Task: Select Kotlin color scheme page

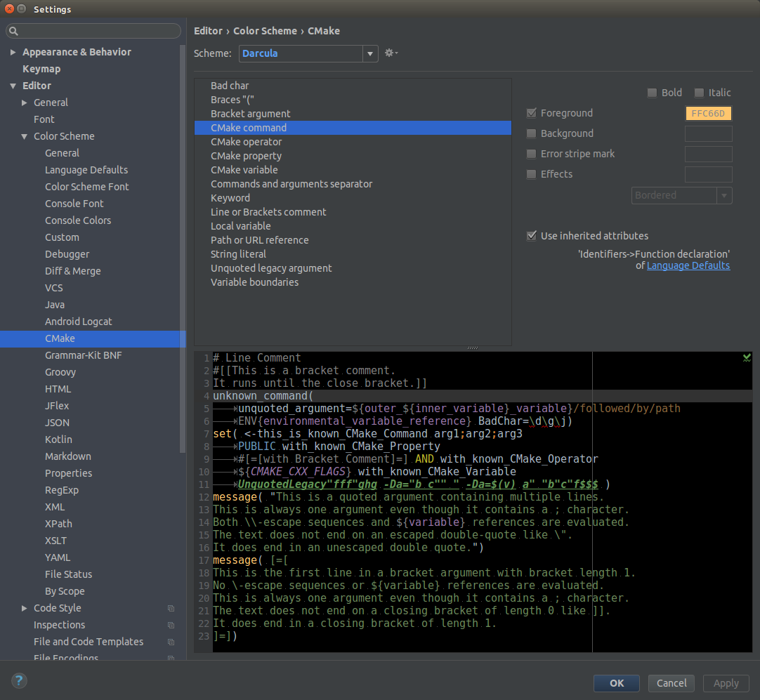Action: [x=58, y=440]
